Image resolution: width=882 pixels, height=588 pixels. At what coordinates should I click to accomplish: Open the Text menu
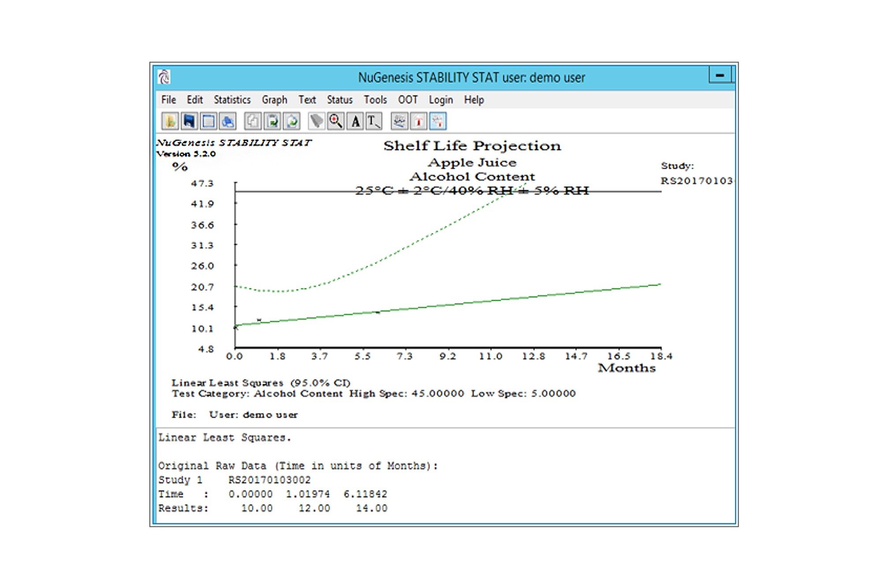307,100
